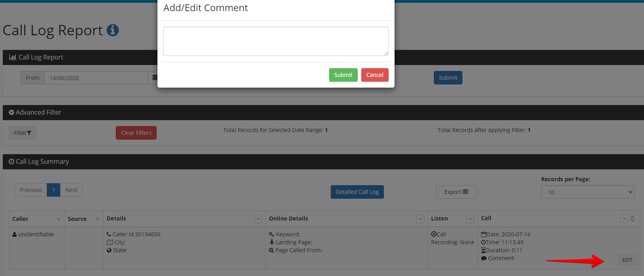The image size is (644, 276).
Task: Open the Listen column dropdown
Action: coord(470,219)
